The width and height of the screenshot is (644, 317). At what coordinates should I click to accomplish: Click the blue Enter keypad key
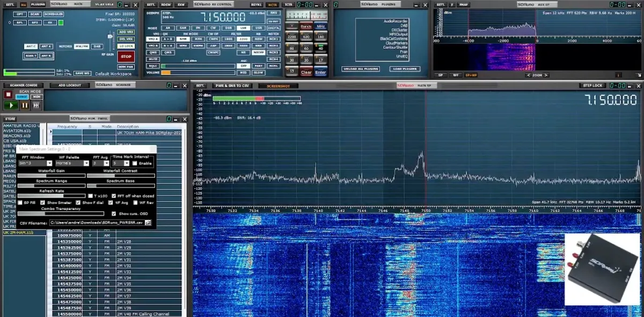[320, 72]
